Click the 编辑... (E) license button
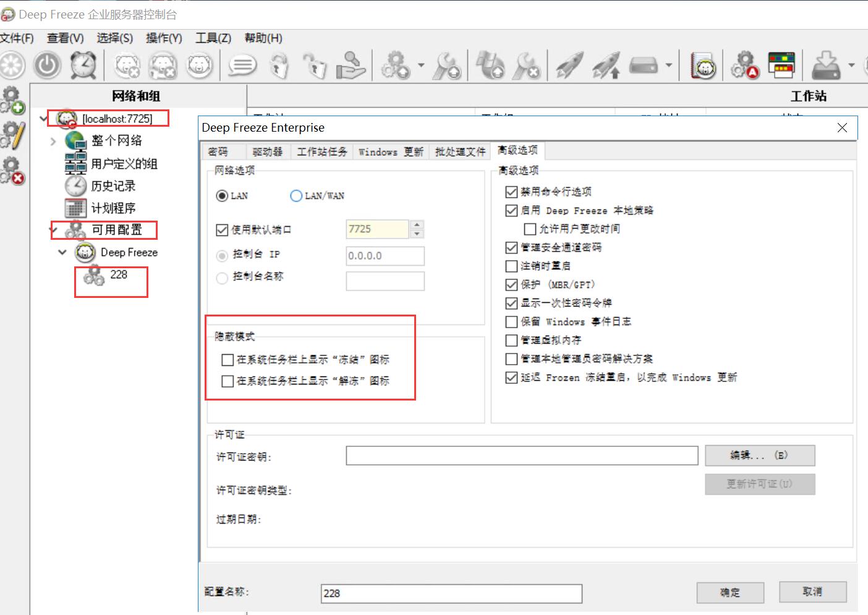This screenshot has height=615, width=868. [759, 456]
